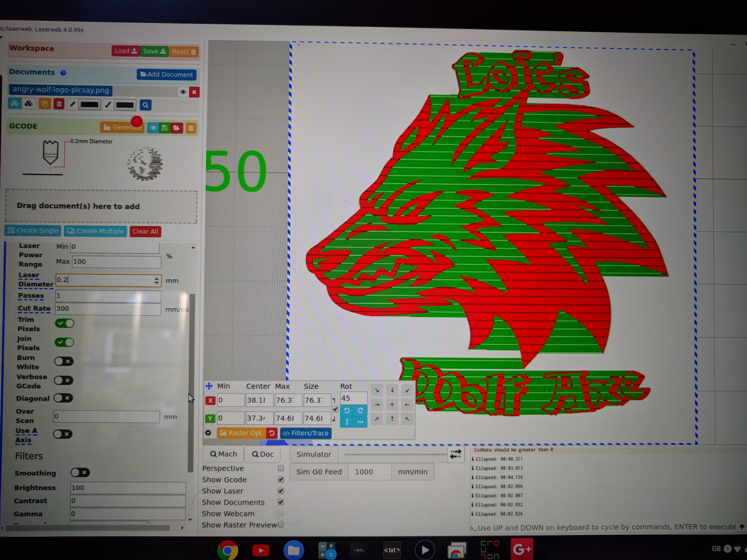Enable the Verbose GCode switch

click(x=64, y=380)
